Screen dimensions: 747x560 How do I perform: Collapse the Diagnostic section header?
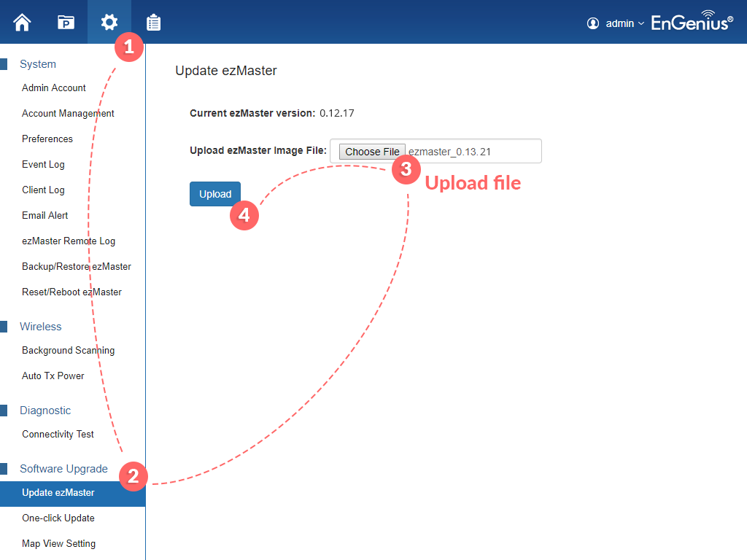point(45,411)
